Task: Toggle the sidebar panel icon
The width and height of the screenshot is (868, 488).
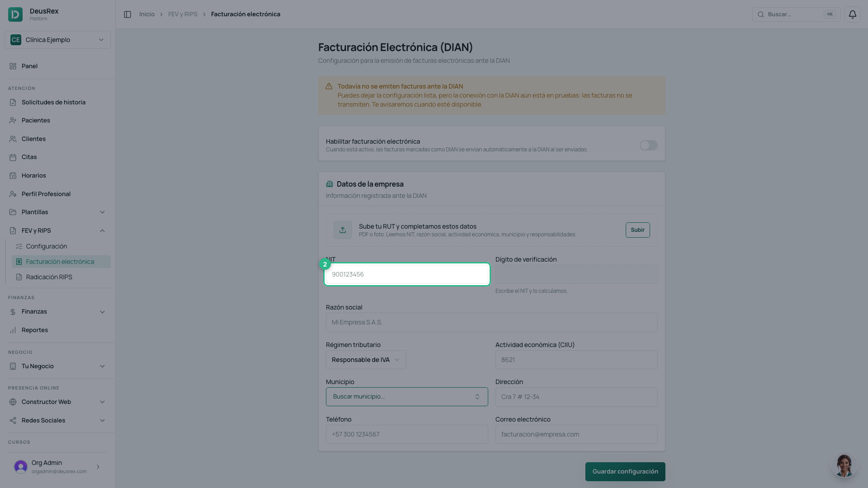Action: [x=127, y=14]
